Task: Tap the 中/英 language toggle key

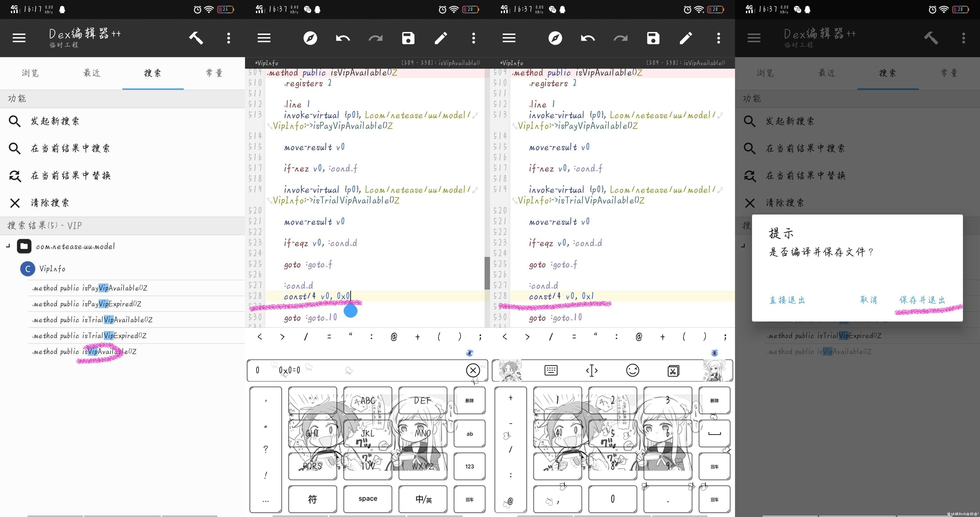Action: tap(423, 499)
